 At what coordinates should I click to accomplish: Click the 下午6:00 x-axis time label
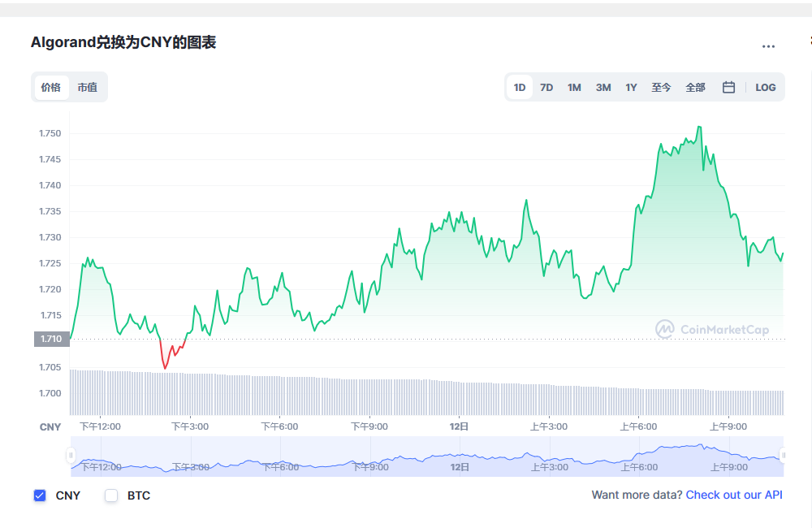point(279,426)
